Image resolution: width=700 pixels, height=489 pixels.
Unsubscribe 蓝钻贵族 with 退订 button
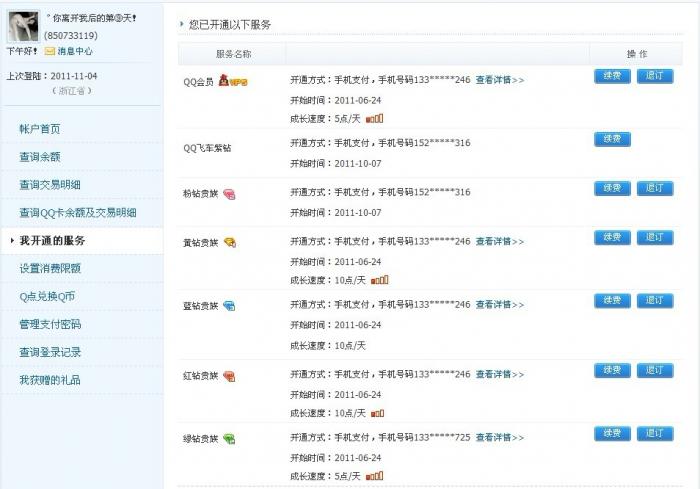[x=655, y=301]
